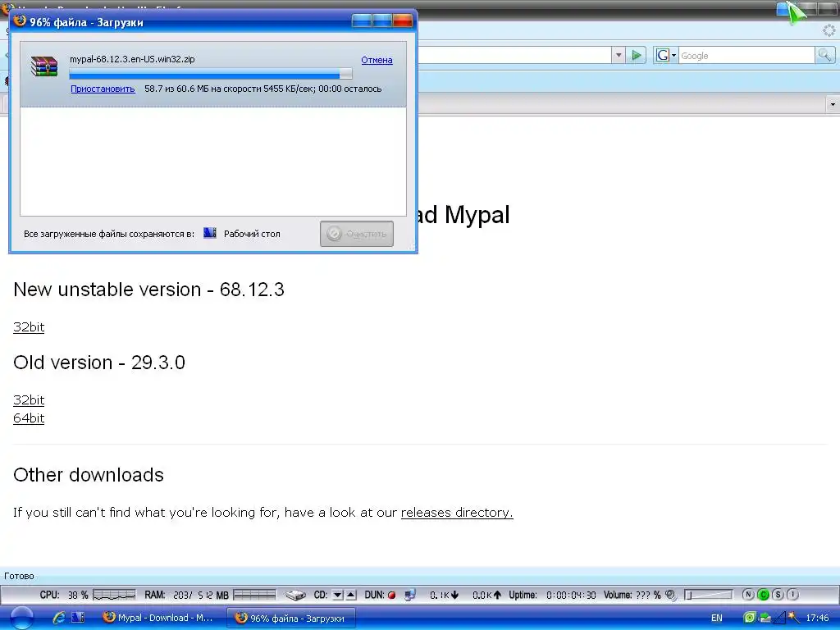Toggle the S indicator in system bar
840x630 pixels.
[778, 595]
